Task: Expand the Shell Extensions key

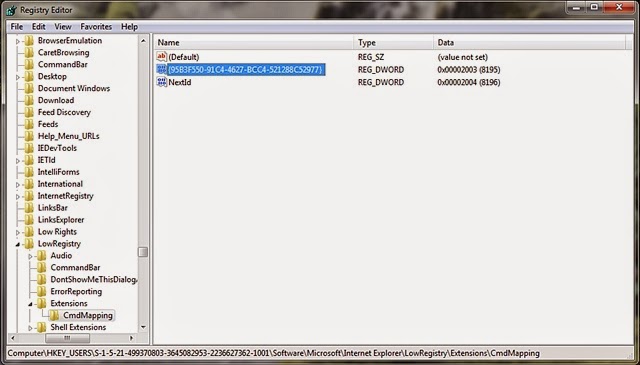Action: (30, 328)
